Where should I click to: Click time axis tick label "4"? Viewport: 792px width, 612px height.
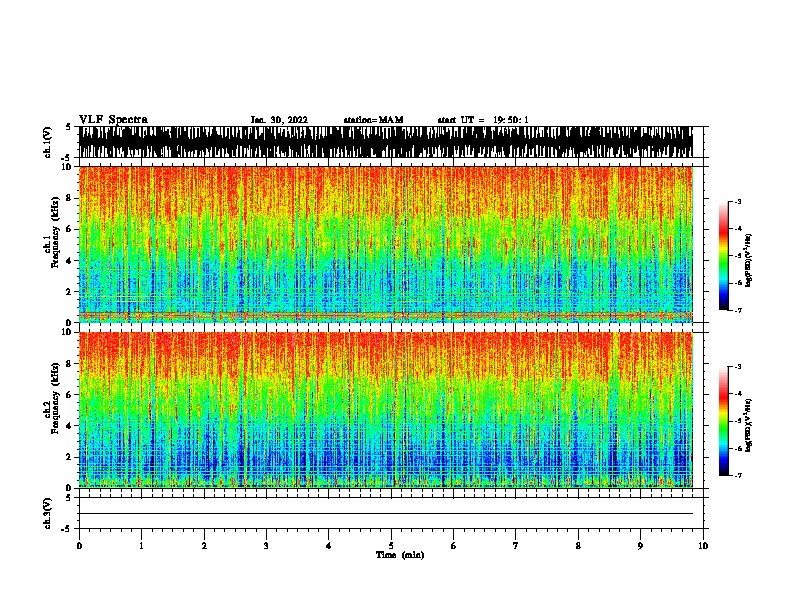[x=329, y=546]
